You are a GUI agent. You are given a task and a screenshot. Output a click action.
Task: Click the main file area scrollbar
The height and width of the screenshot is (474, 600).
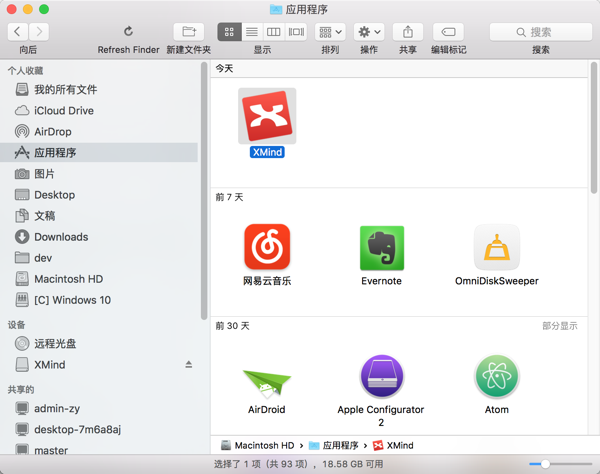594,128
